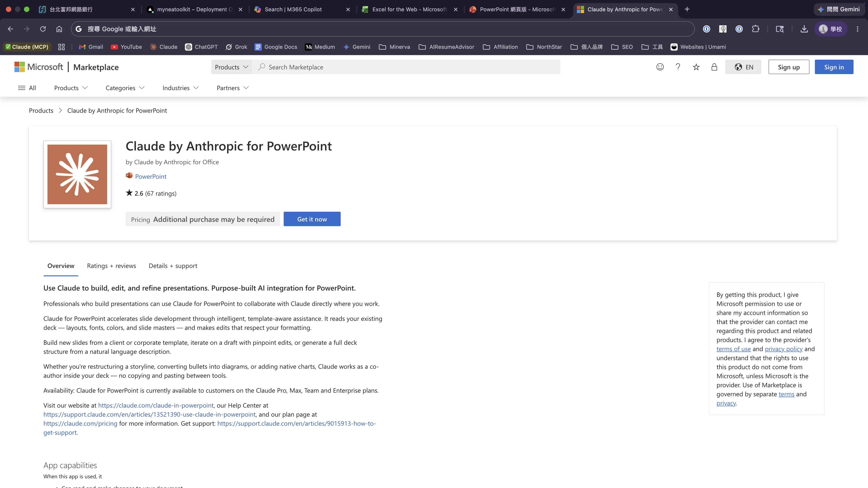Image resolution: width=868 pixels, height=488 pixels.
Task: Click Products in the breadcrumb
Action: point(41,110)
